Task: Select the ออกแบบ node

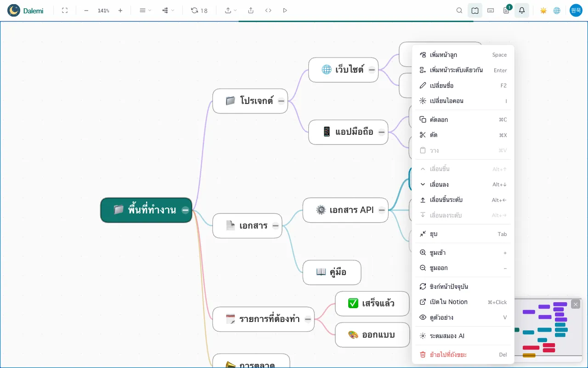Action: [372, 335]
